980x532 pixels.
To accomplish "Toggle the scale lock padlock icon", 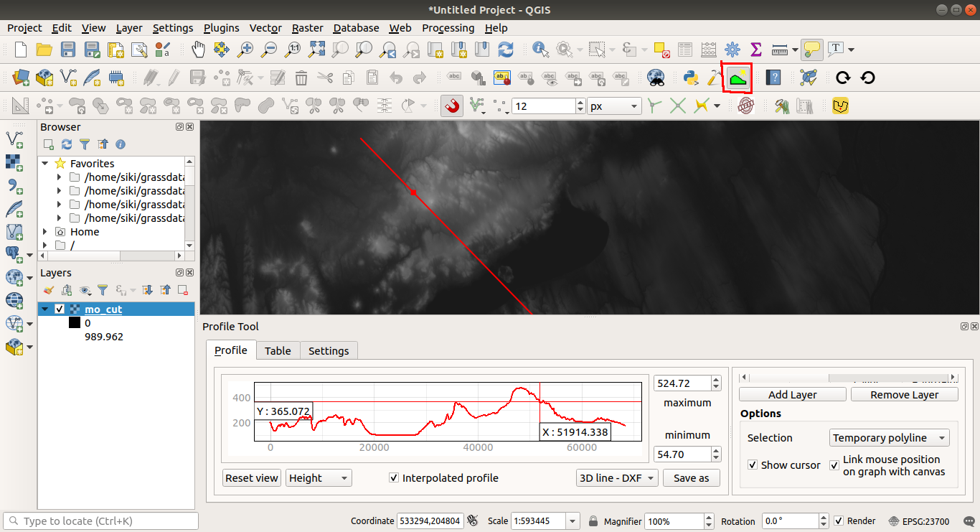I will (593, 521).
